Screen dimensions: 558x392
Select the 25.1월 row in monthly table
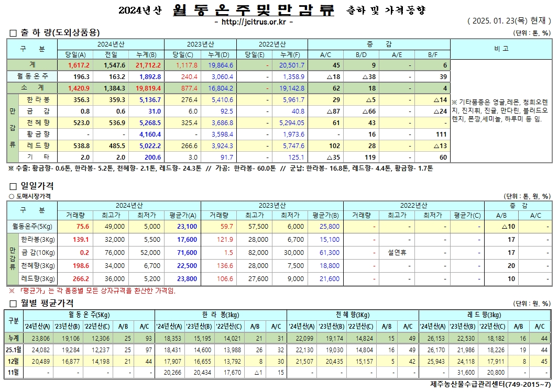[x=13, y=349]
